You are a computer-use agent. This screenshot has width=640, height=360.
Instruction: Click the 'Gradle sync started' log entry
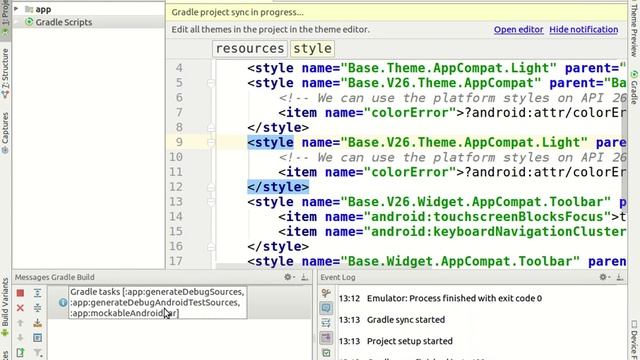(x=406, y=320)
